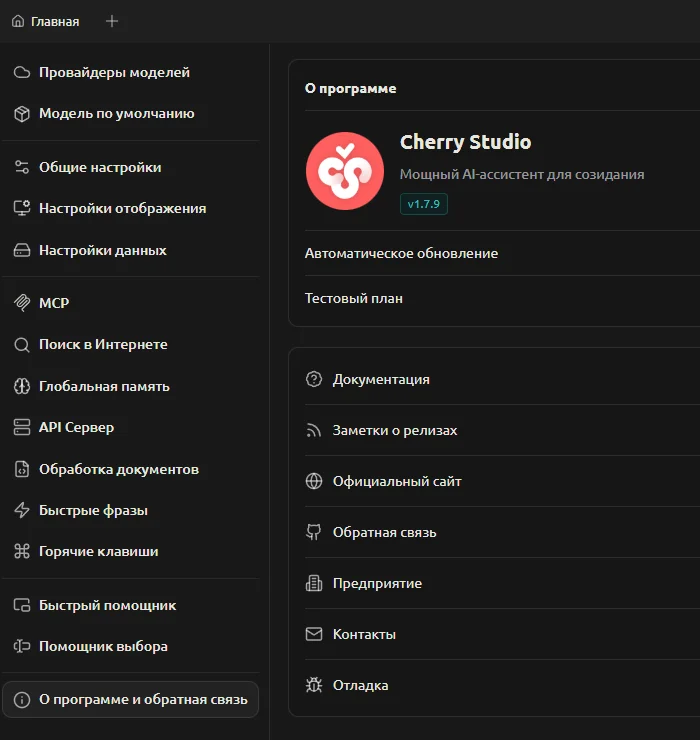
Task: Click the cube icon for default model
Action: coord(21,114)
